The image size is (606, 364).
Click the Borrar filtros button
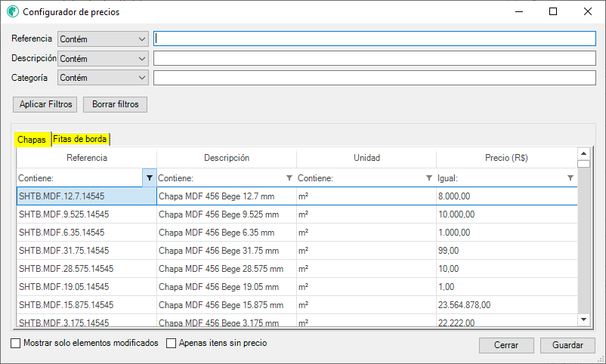coord(115,104)
